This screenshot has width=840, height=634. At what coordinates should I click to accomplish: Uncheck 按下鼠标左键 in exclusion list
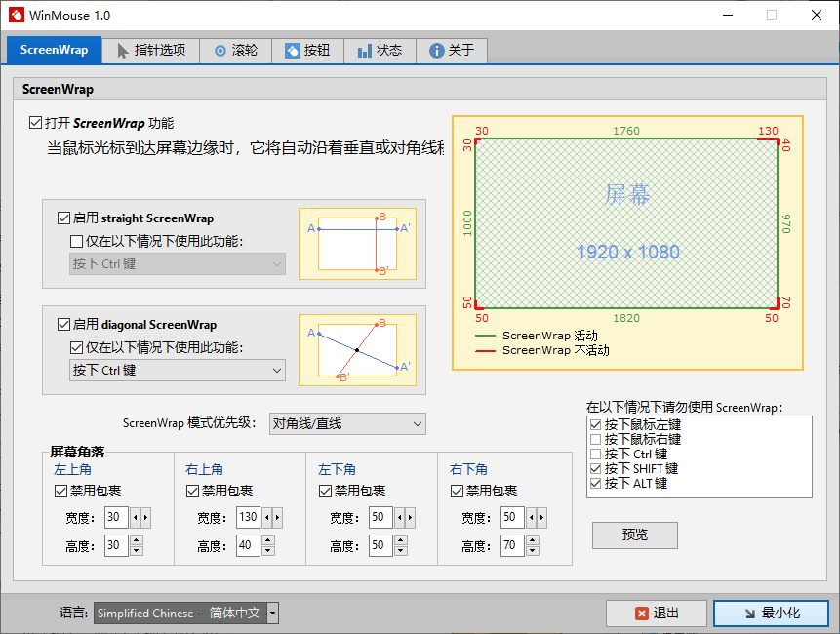point(595,424)
